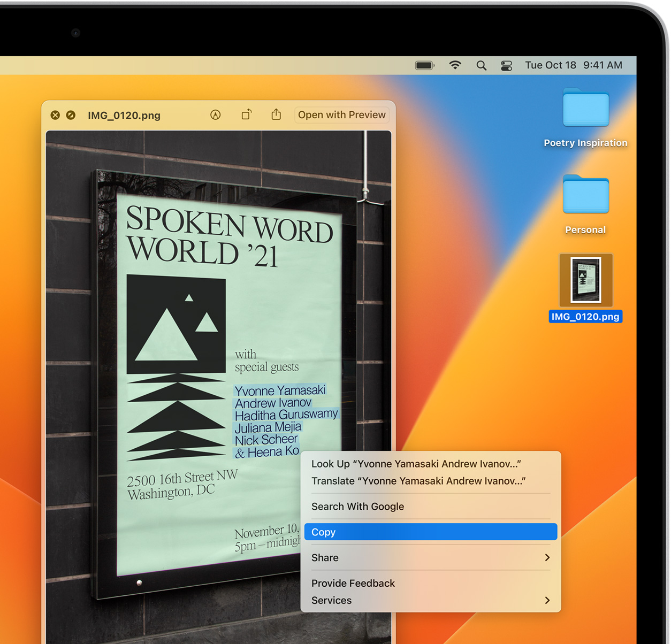Select the IMG_0120.png desktop thumbnail
Image resolution: width=671 pixels, height=644 pixels.
[x=585, y=280]
